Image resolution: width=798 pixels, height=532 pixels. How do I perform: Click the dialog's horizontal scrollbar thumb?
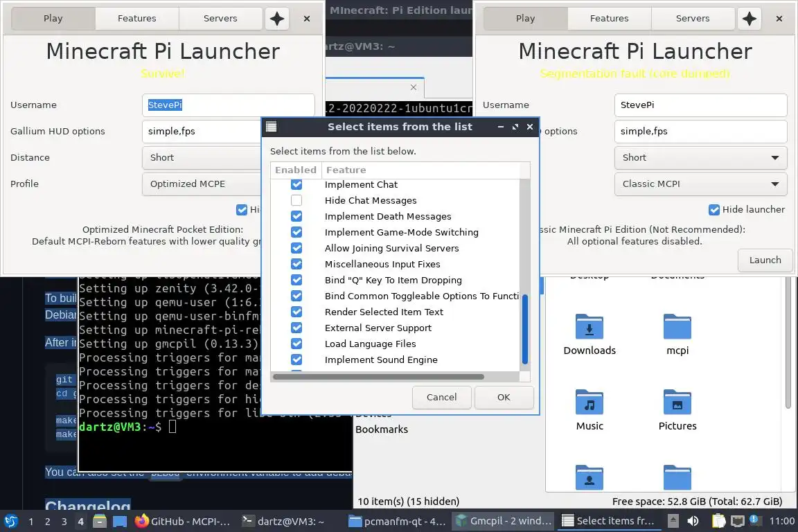pos(378,377)
